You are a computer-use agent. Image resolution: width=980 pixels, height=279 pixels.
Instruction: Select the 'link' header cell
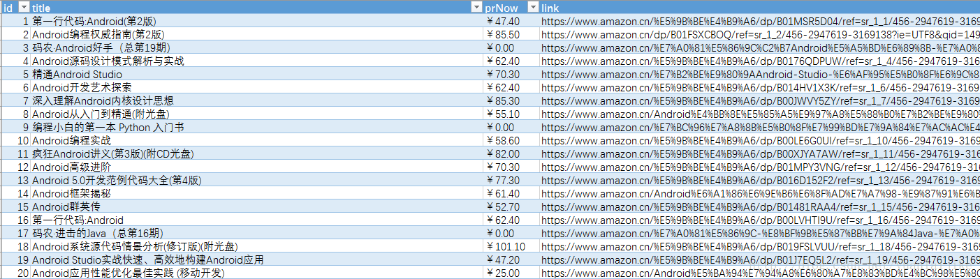coord(760,7)
